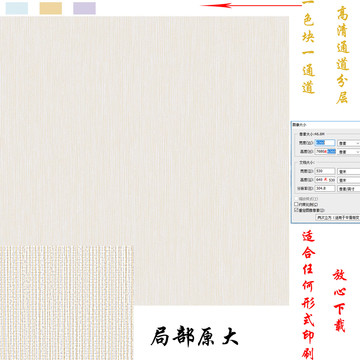Enable the Constrain Proportions checkbox
This screenshot has width=360, height=360.
pos(296,204)
